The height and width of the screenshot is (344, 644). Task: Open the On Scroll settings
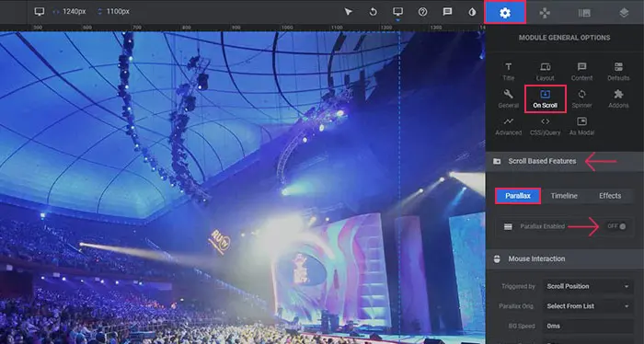tap(545, 99)
